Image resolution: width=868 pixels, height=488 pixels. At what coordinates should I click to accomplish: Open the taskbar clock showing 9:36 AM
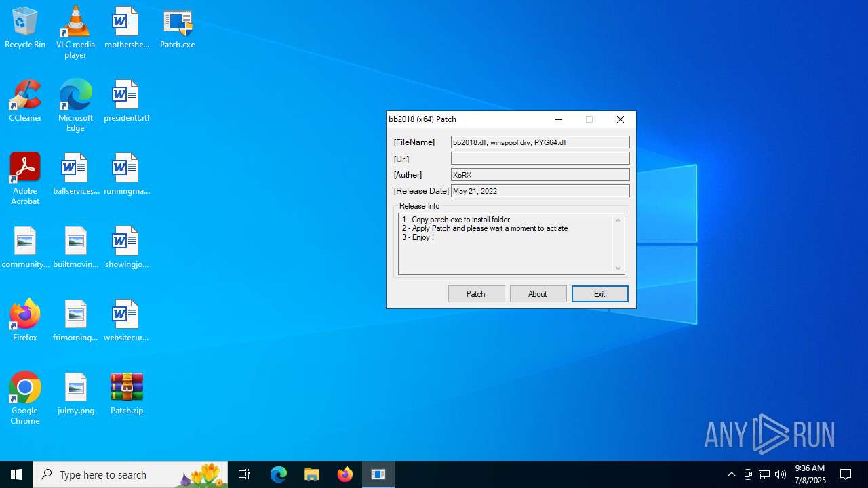pos(810,474)
